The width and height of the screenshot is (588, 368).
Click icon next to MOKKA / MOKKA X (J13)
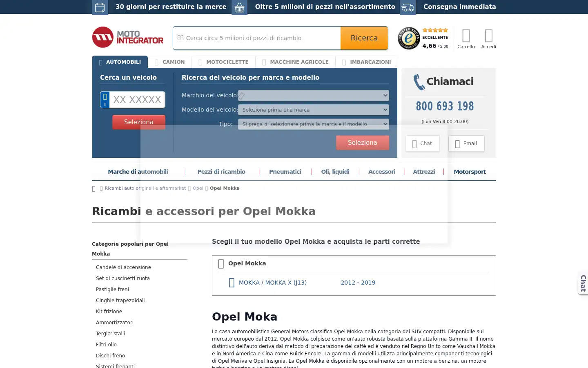pos(232,283)
